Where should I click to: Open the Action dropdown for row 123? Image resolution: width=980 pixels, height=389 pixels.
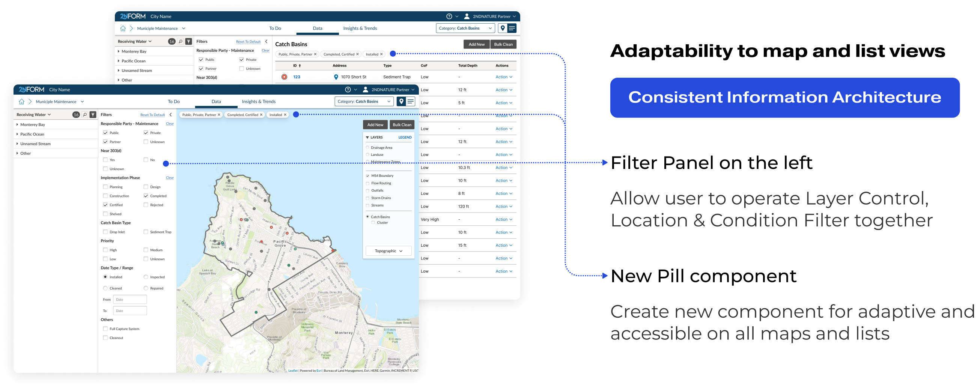[504, 77]
